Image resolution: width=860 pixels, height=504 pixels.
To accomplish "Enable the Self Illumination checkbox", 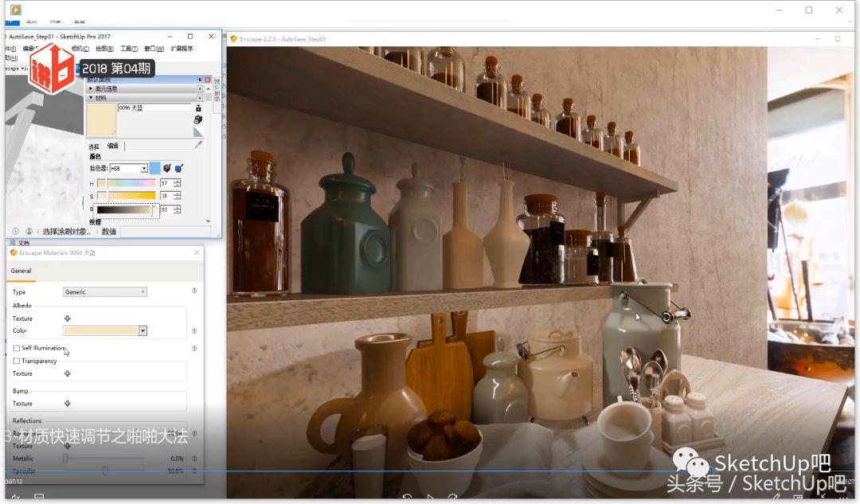I will [17, 348].
